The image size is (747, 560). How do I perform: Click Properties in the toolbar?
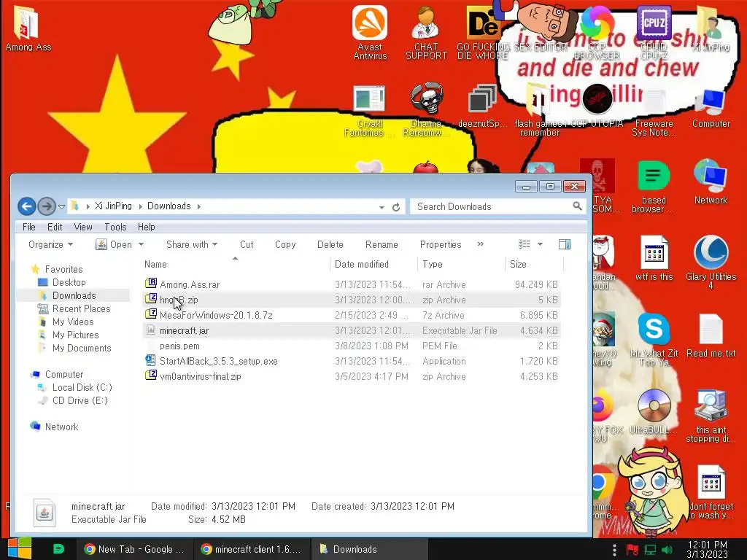441,245
